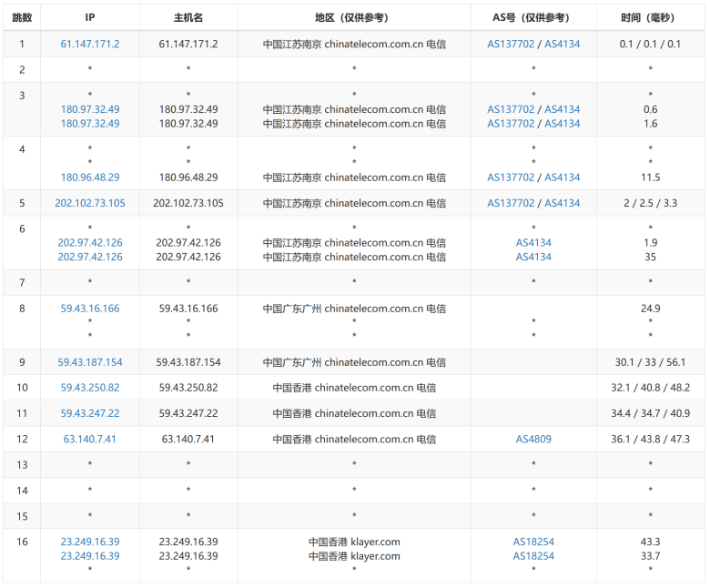Open AS137702 link in hop 1 row
The width and height of the screenshot is (710, 588).
(511, 44)
